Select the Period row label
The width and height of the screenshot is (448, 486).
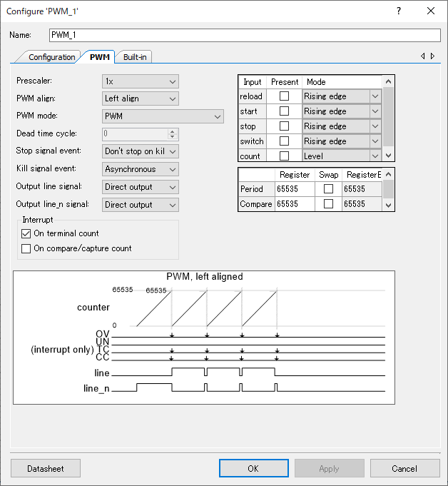[x=257, y=188]
